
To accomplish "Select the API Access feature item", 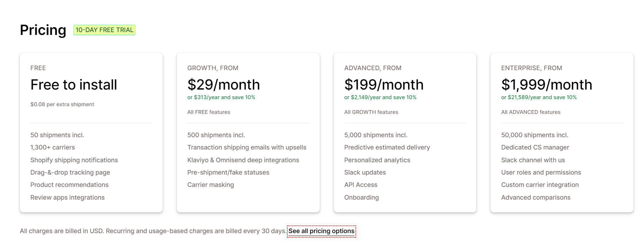I will coord(361,184).
